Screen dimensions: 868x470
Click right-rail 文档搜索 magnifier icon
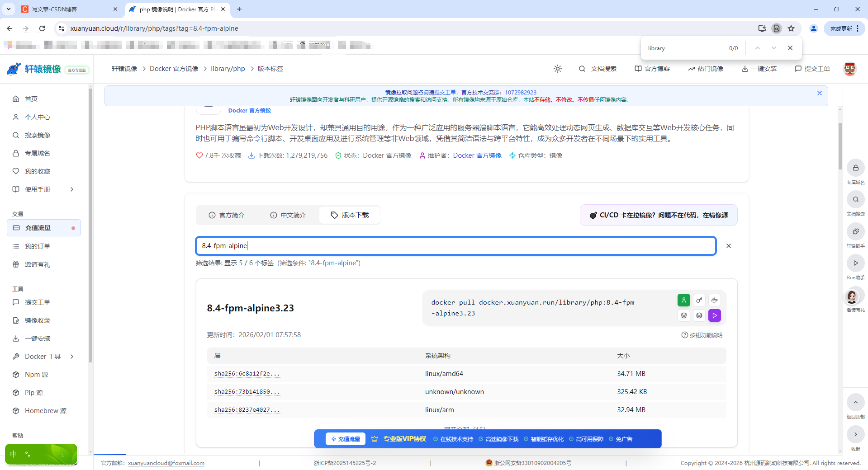click(856, 199)
